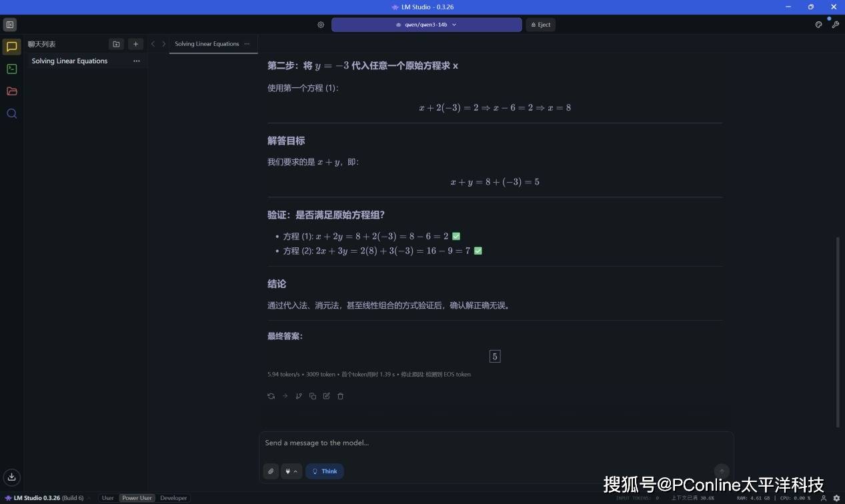845x504 pixels.
Task: Copy the assistant message
Action: click(313, 396)
